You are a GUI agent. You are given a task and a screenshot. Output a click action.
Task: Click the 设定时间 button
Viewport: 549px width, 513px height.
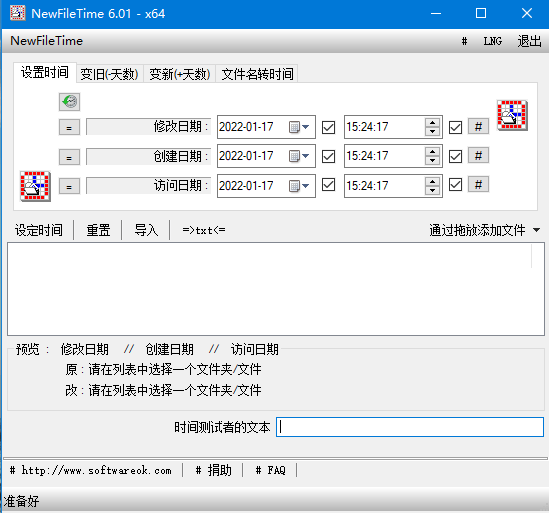click(39, 230)
